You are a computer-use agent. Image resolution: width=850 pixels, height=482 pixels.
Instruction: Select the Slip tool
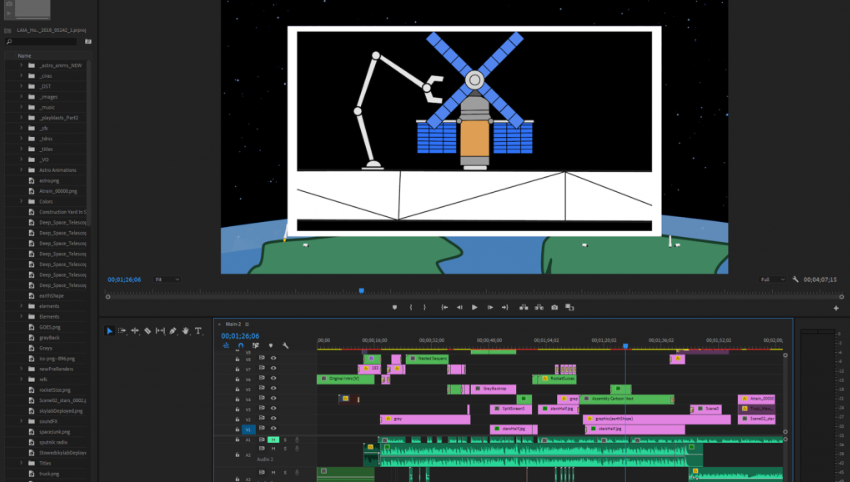[x=160, y=331]
